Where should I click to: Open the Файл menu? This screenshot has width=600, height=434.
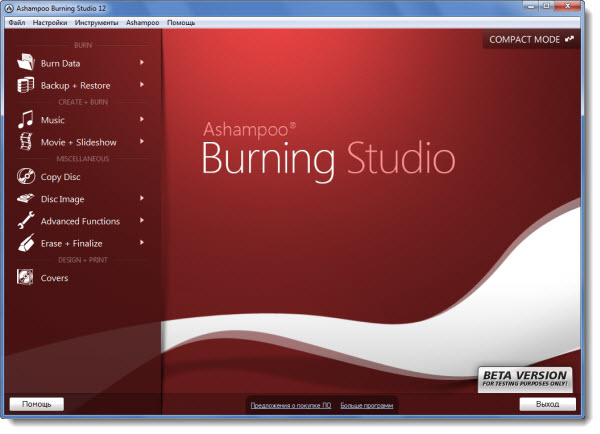[17, 23]
